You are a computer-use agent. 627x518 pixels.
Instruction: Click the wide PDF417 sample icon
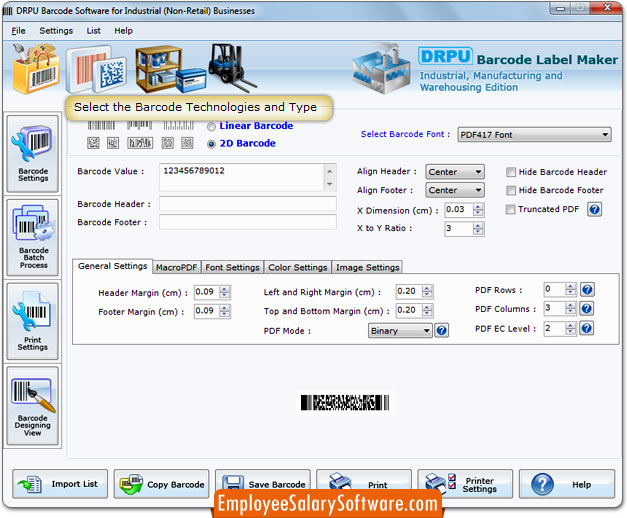tap(140, 143)
